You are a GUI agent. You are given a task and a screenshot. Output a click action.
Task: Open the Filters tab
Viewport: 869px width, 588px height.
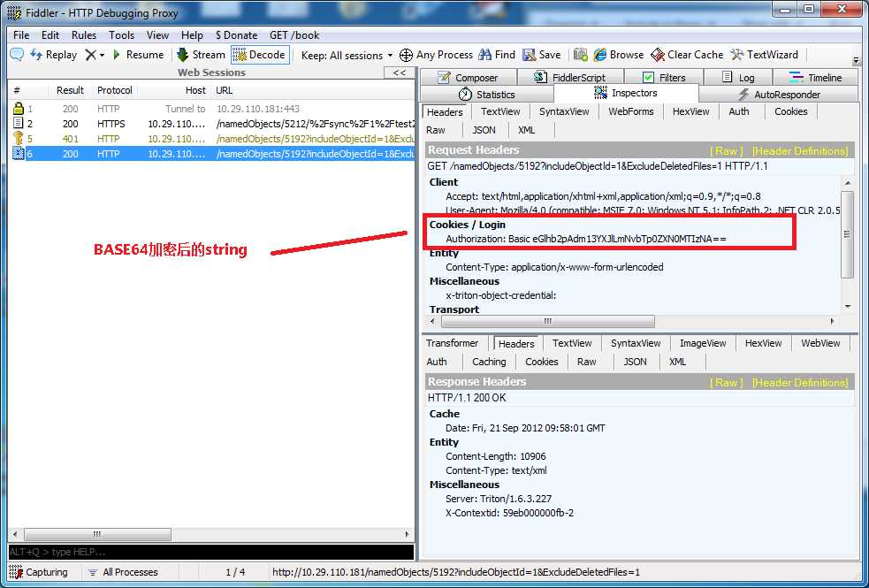coord(664,78)
